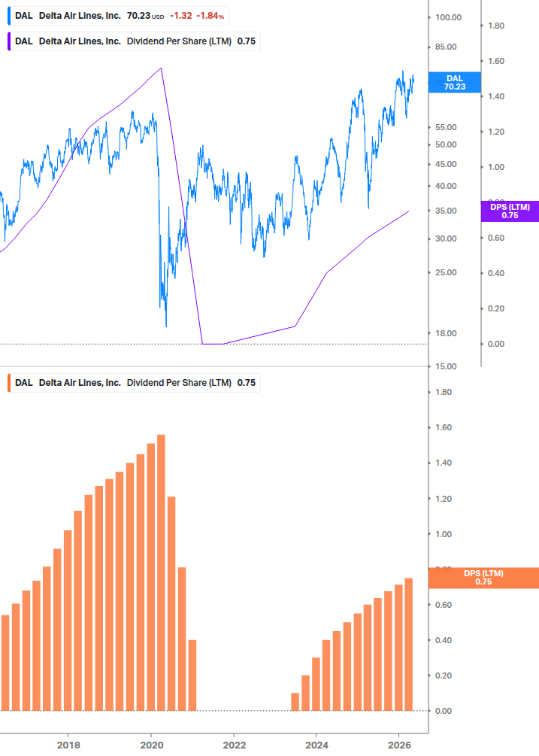Screen dimensions: 539x756
Task: Click the purple Dividend Per Share legend marker
Action: 9,41
